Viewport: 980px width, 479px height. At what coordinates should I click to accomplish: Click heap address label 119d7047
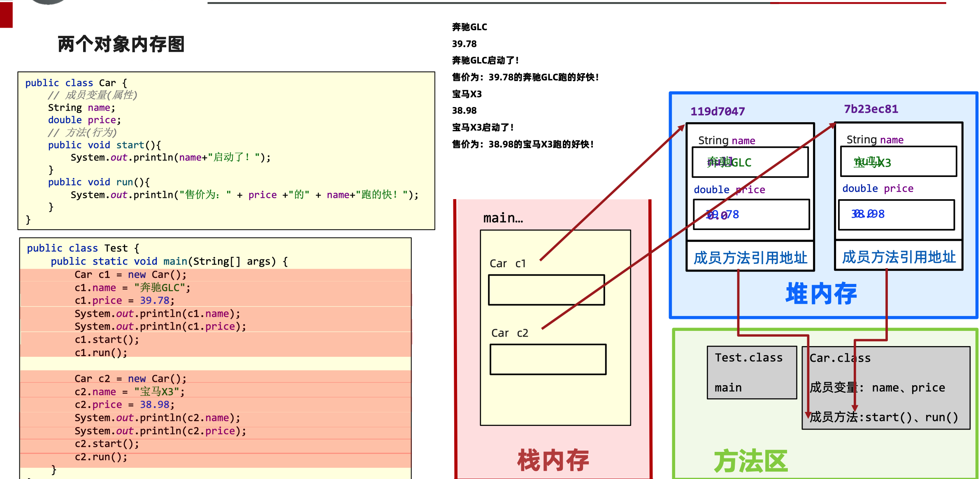pos(717,112)
